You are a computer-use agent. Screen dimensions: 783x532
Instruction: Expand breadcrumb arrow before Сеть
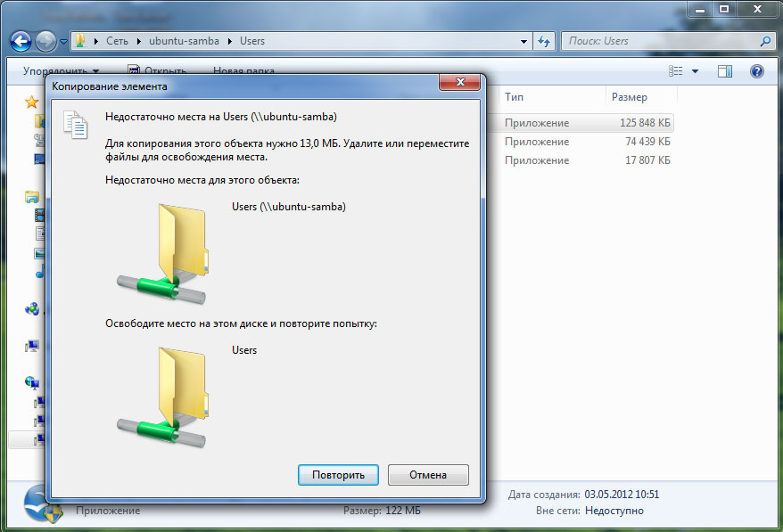pos(96,41)
